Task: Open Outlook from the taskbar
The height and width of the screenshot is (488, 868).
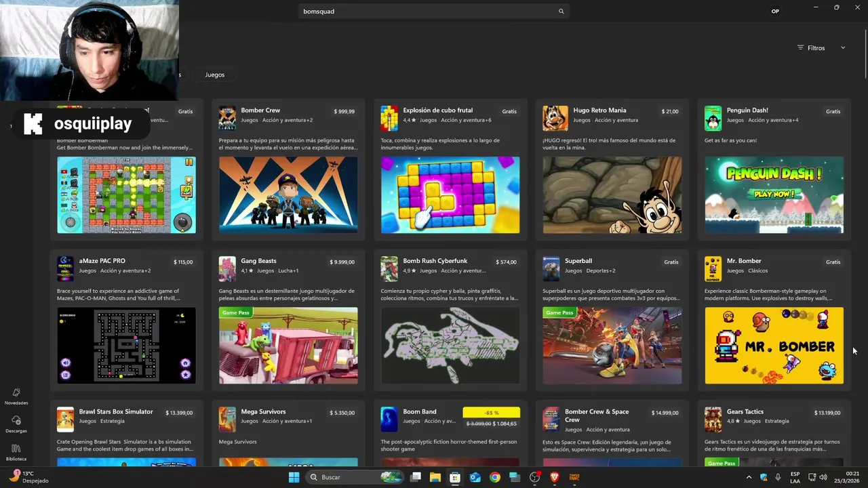Action: pos(475,477)
